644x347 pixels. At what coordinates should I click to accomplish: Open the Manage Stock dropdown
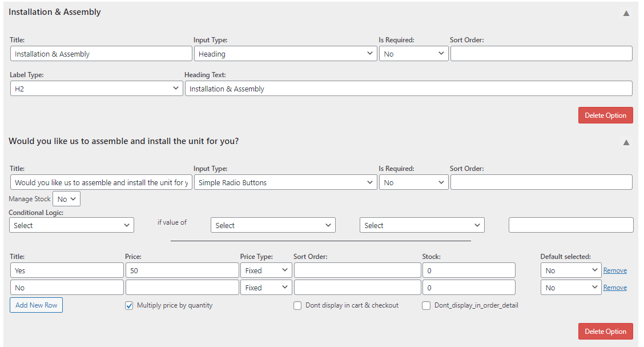coord(67,199)
